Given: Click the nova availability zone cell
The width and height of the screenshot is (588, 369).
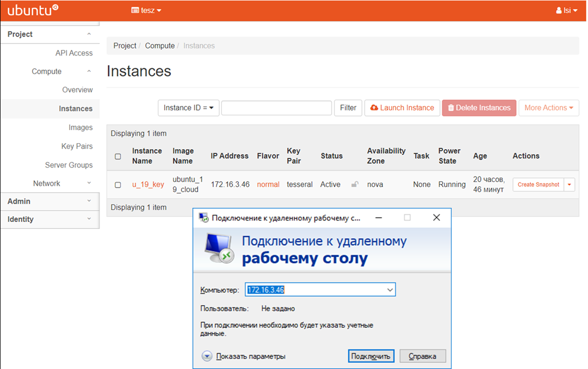Looking at the screenshot, I should coord(375,184).
